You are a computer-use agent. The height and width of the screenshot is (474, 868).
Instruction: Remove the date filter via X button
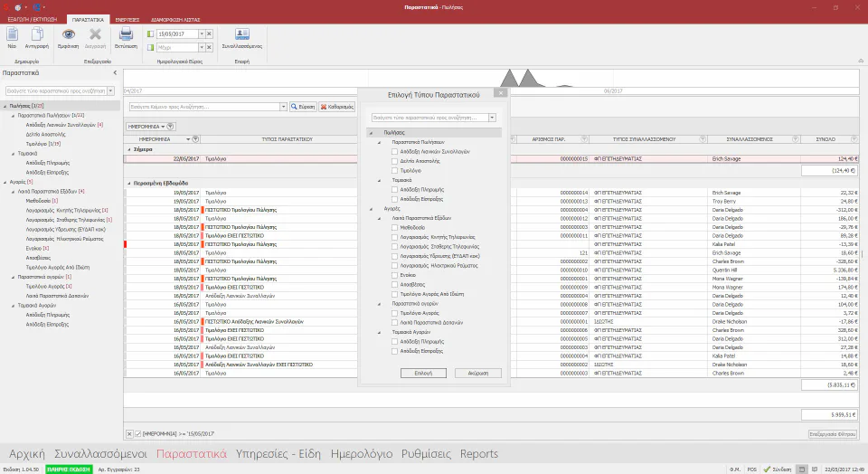129,433
